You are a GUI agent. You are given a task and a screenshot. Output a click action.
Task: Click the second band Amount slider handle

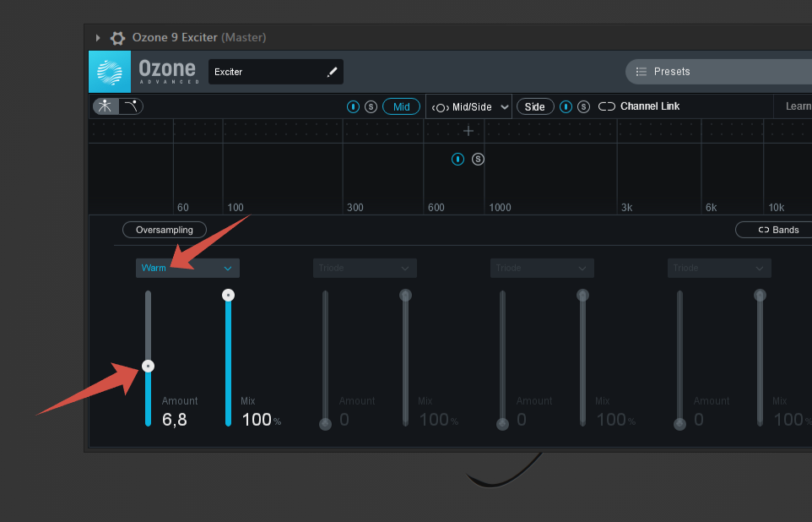pos(325,424)
